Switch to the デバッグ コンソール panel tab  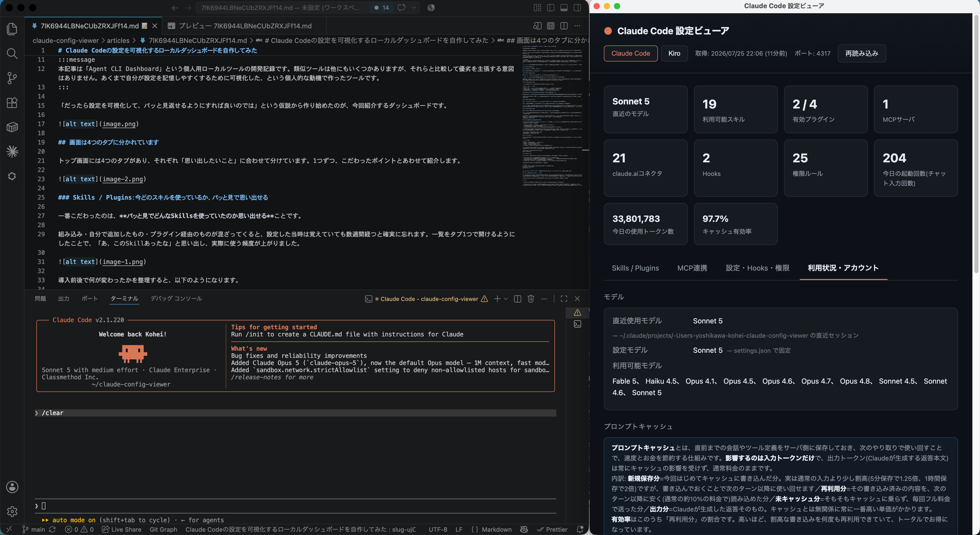[176, 299]
